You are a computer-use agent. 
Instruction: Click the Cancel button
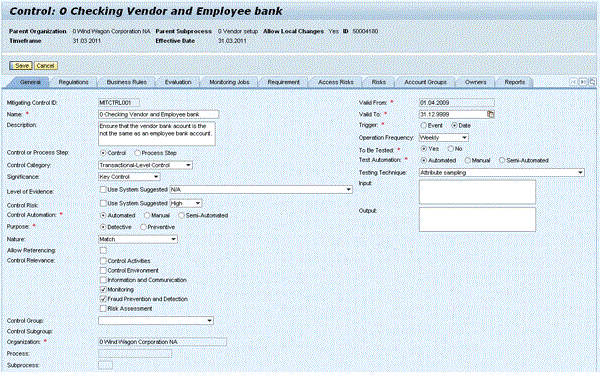pyautogui.click(x=46, y=65)
